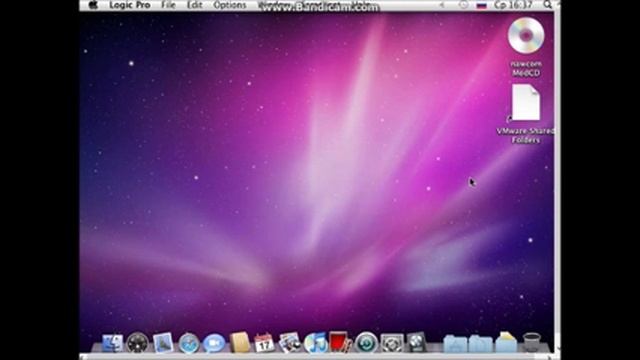
Task: Click the Time Machine menu bar icon
Action: pyautogui.click(x=463, y=5)
